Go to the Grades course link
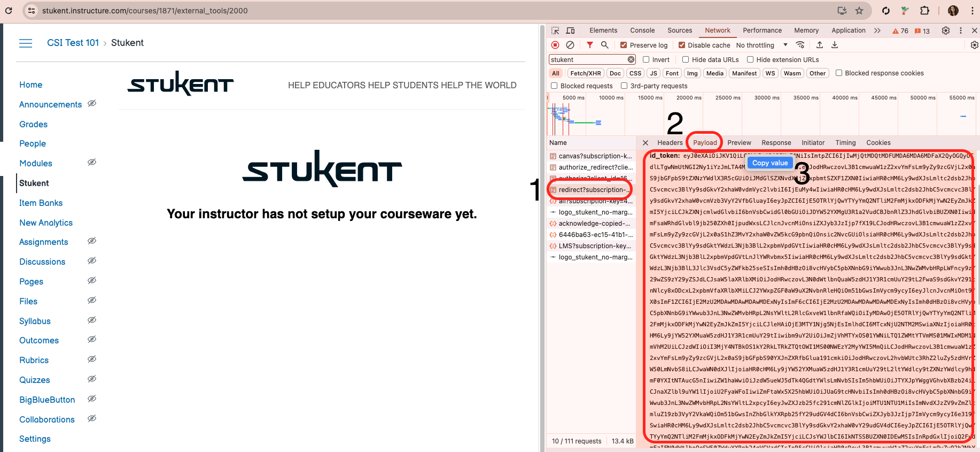This screenshot has height=452, width=980. (x=33, y=124)
